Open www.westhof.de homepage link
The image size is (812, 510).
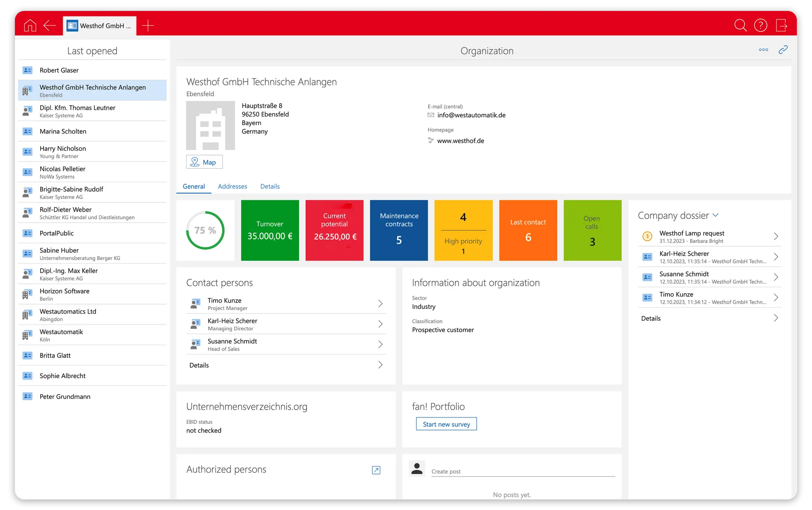(x=461, y=141)
